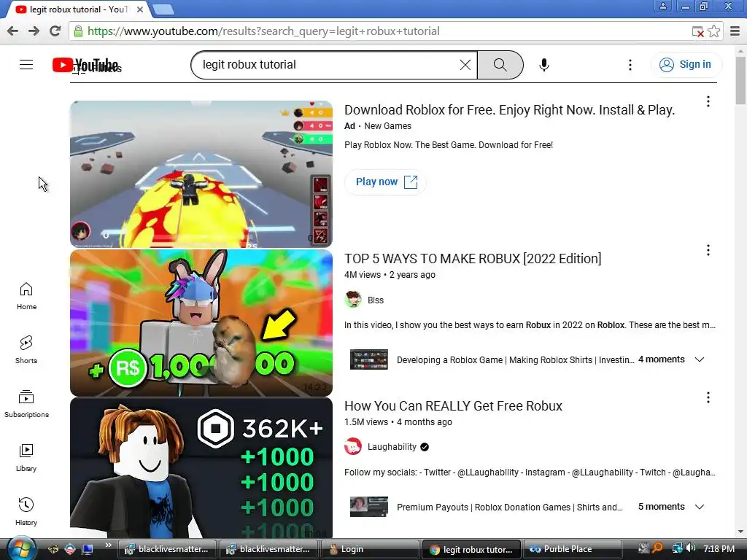
Task: Click the Laughability channel avatar
Action: pyautogui.click(x=353, y=447)
